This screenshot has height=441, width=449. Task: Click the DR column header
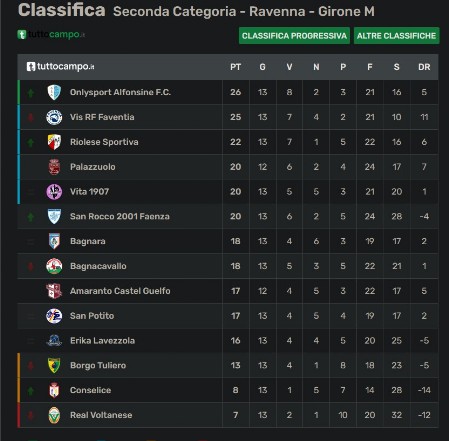(x=424, y=67)
